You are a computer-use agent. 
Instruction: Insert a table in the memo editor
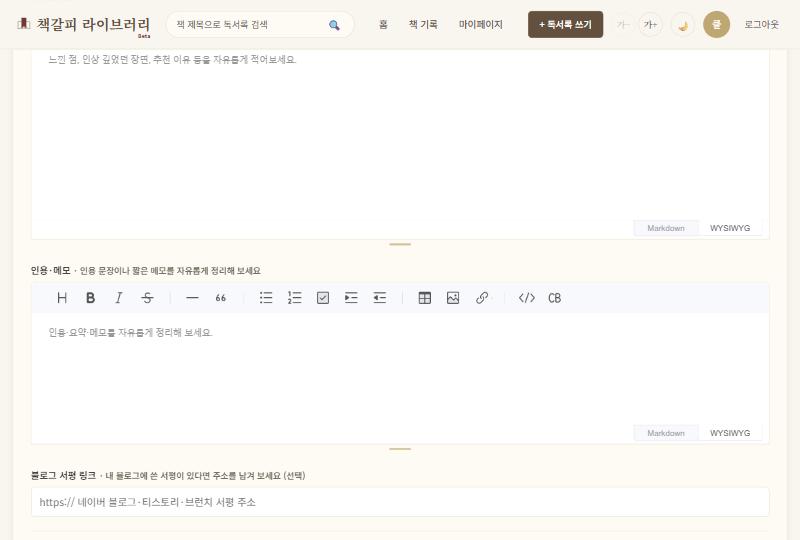424,298
